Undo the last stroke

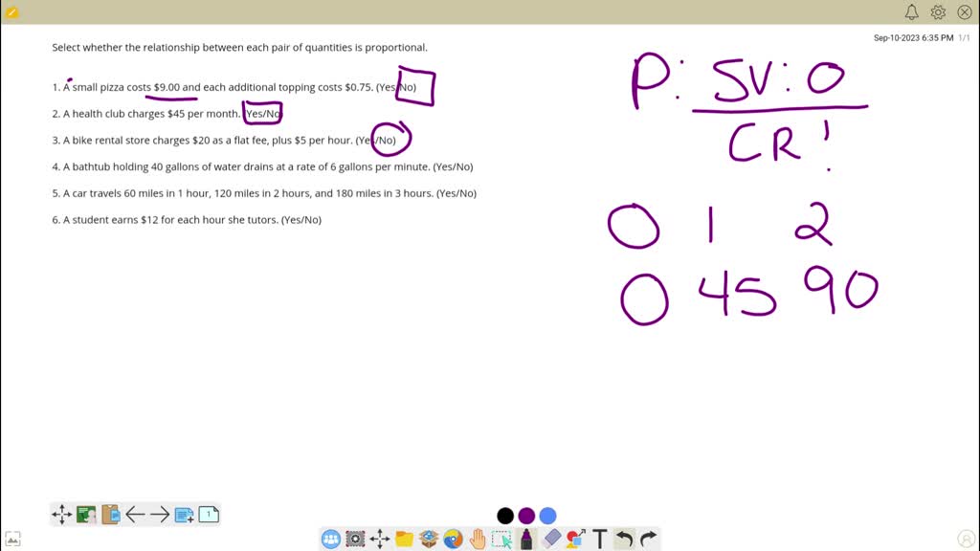tap(624, 539)
